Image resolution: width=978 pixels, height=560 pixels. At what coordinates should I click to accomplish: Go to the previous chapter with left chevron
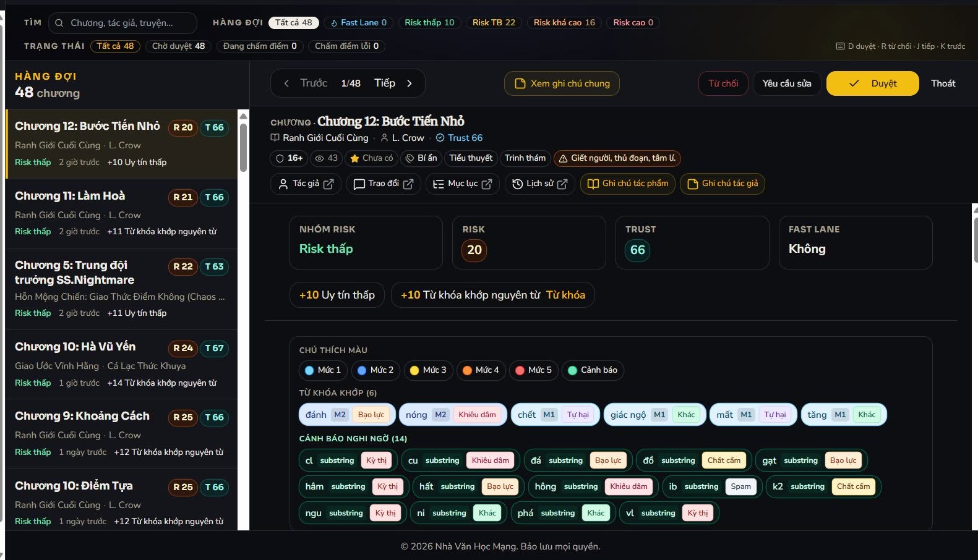[x=286, y=83]
